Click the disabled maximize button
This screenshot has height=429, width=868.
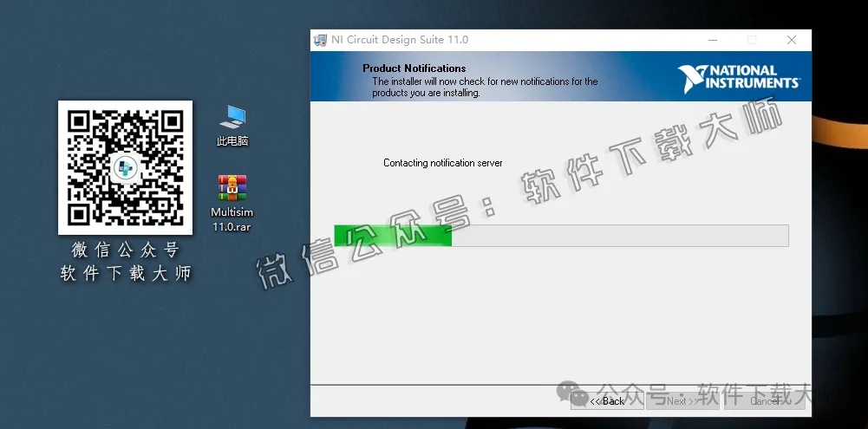pos(752,40)
